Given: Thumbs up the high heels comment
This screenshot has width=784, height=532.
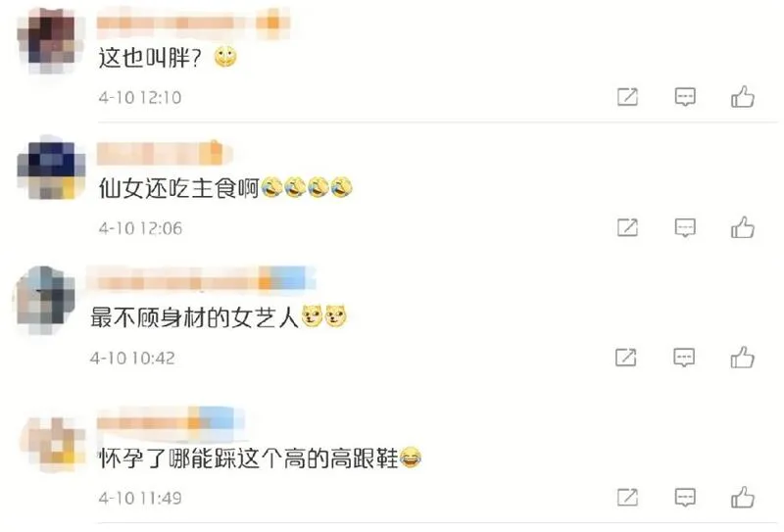Looking at the screenshot, I should tap(743, 498).
